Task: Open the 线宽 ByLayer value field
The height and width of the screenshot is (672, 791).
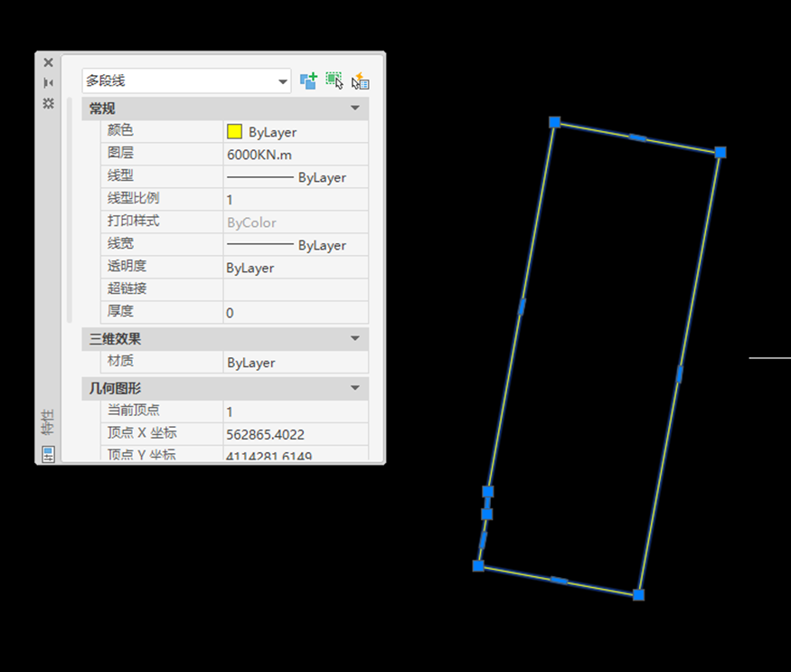Action: tap(296, 245)
